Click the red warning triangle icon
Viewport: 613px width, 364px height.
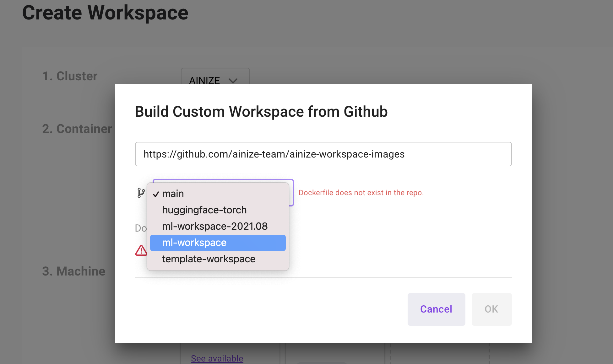[x=140, y=250]
